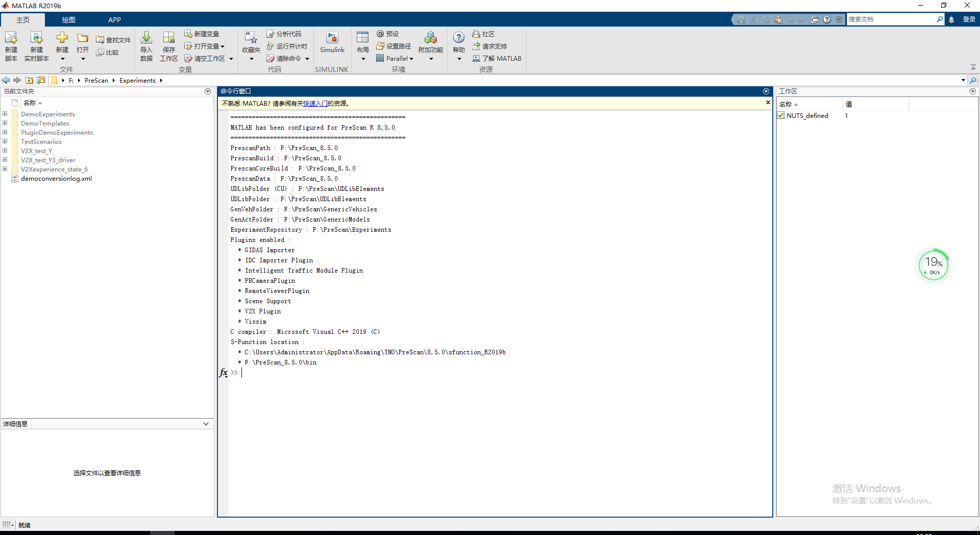Click the PreScan segment in the path bar
The height and width of the screenshot is (535, 980).
(96, 80)
